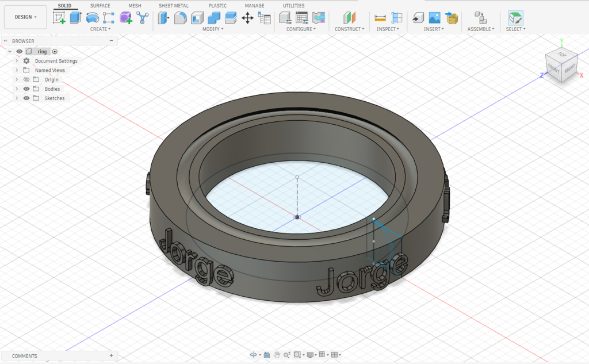Select the Move/Copy tool
The image size is (589, 364).
[x=247, y=18]
